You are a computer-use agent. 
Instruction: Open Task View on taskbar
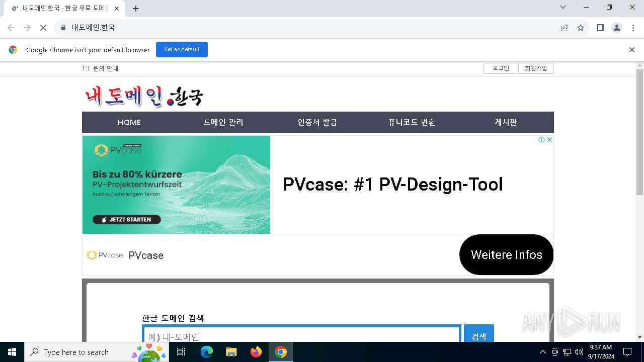click(x=181, y=352)
